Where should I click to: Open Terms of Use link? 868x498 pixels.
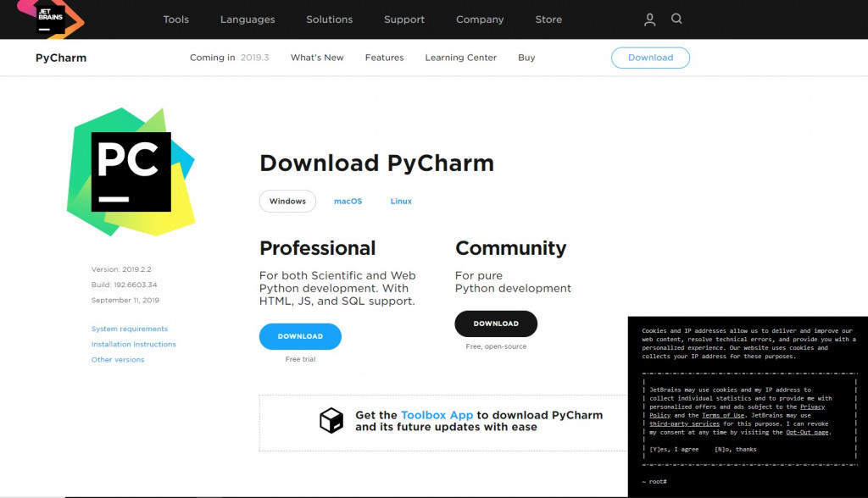723,415
